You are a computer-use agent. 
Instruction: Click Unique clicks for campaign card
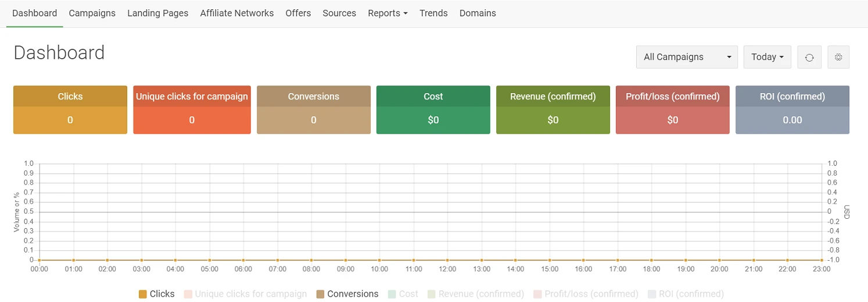coord(192,110)
